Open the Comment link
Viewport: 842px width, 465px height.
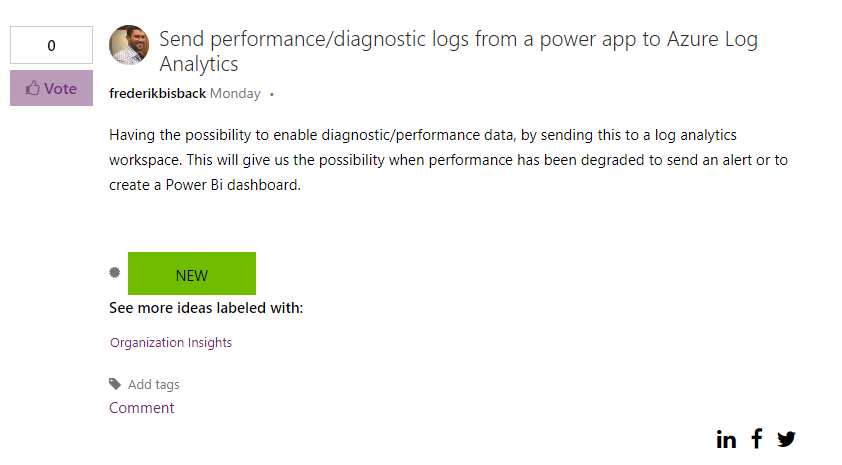click(x=142, y=408)
